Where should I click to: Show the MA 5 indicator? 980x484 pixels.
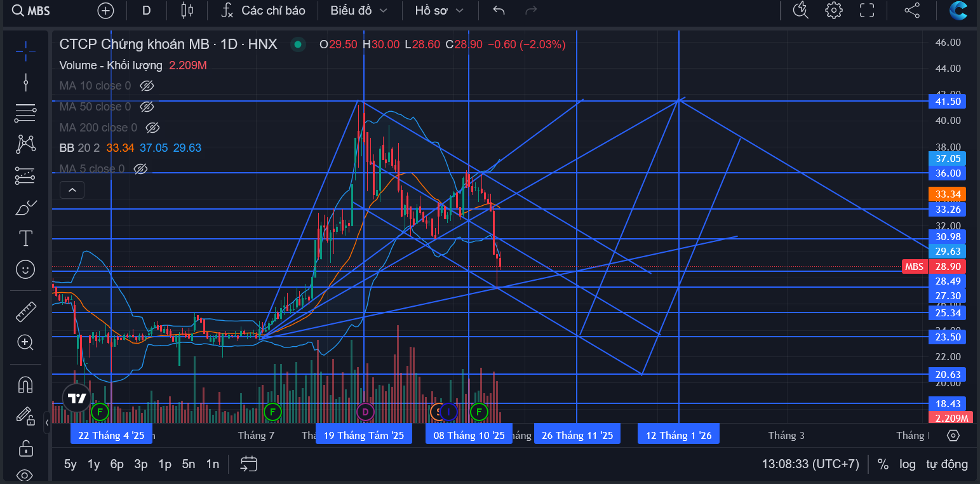coord(141,169)
